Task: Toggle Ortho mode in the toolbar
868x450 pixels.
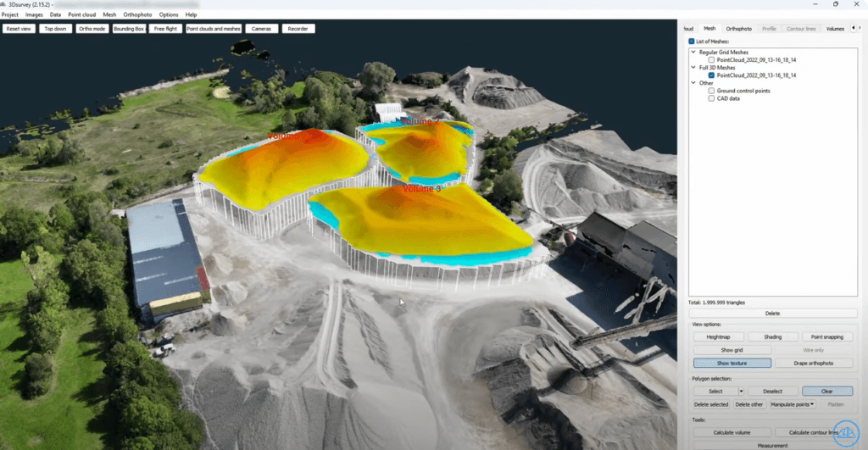Action: point(92,29)
